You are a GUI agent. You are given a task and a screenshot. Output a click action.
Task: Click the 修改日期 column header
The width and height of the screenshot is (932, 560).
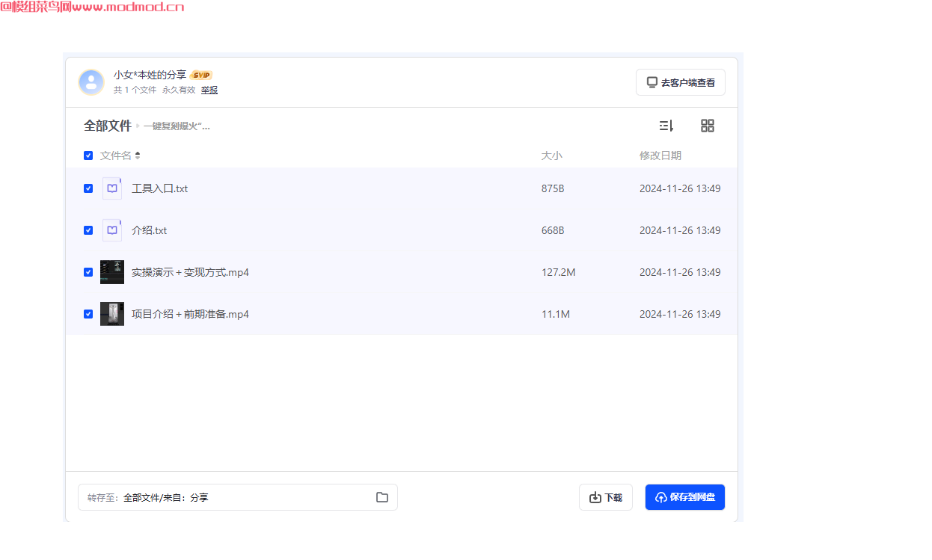(x=660, y=156)
